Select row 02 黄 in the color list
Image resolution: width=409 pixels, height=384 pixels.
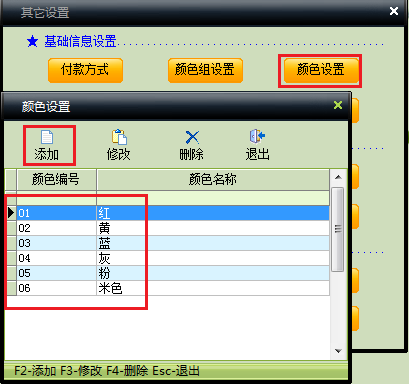(x=173, y=228)
